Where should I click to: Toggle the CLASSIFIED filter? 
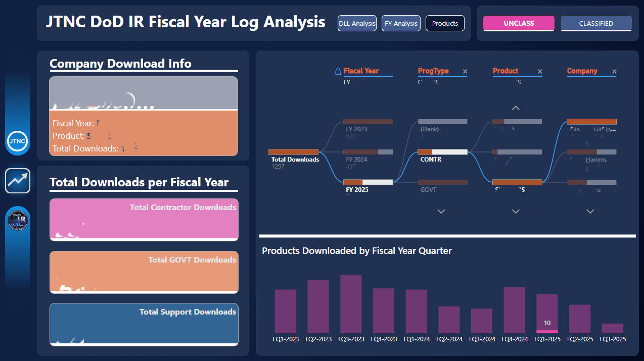coord(596,23)
